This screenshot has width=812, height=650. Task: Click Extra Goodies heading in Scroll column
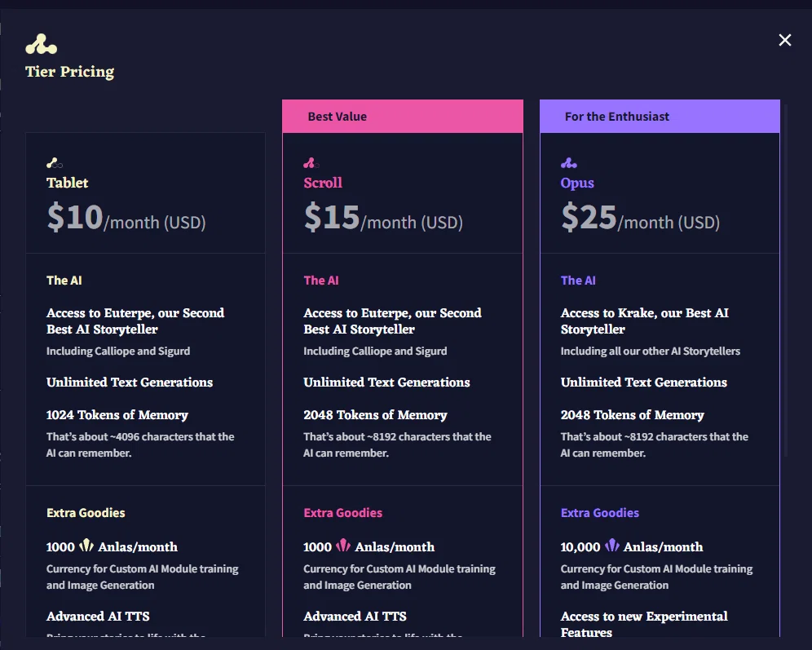click(343, 513)
